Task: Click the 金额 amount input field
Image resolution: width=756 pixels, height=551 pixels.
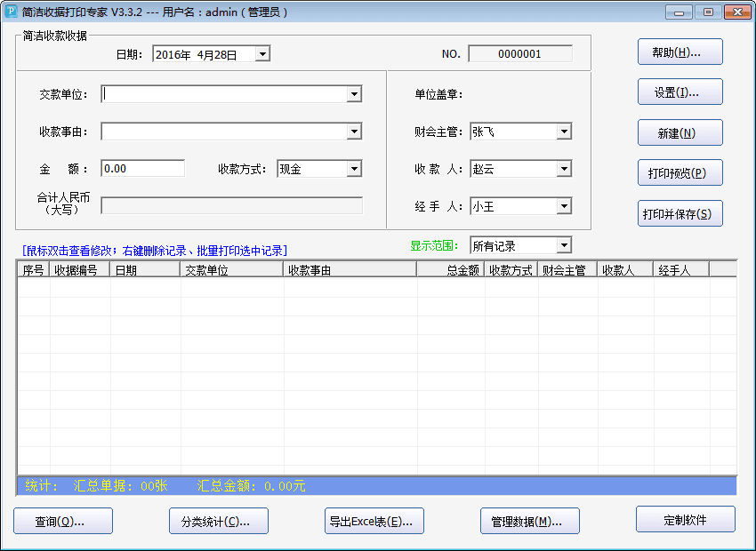Action: pos(142,169)
